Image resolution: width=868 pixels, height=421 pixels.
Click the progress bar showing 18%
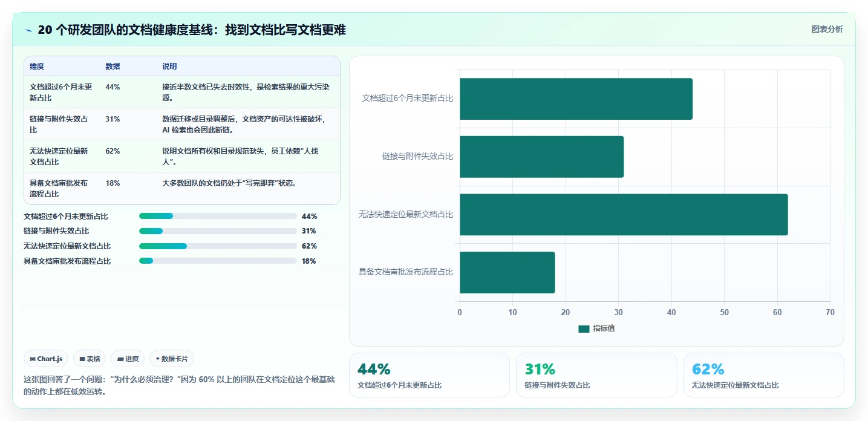[218, 261]
